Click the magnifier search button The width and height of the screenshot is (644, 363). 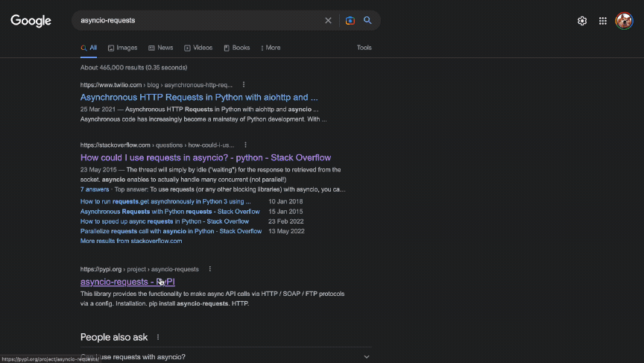pyautogui.click(x=367, y=21)
